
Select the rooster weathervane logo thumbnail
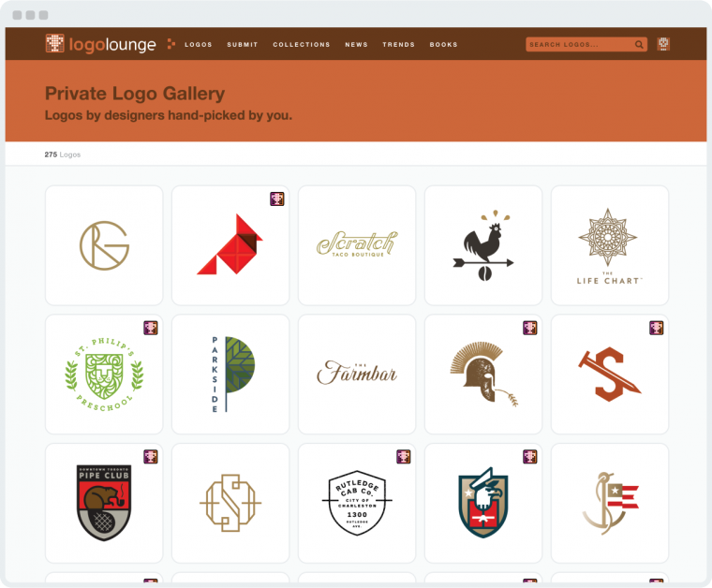pos(482,244)
